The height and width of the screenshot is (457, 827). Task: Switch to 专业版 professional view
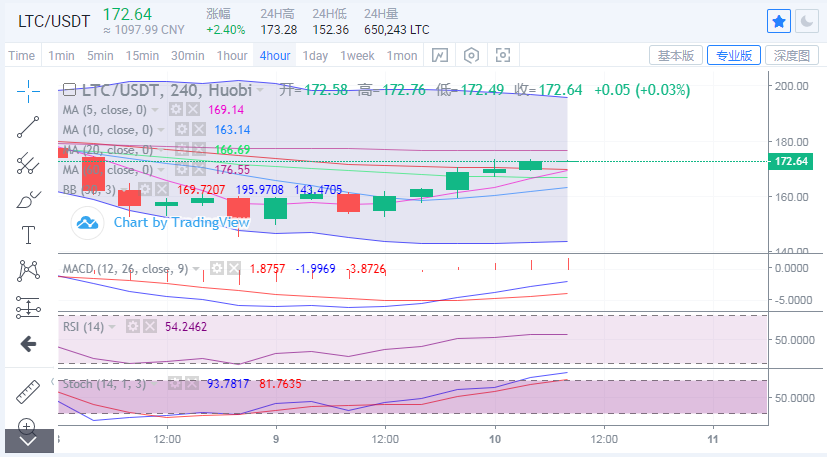(734, 55)
